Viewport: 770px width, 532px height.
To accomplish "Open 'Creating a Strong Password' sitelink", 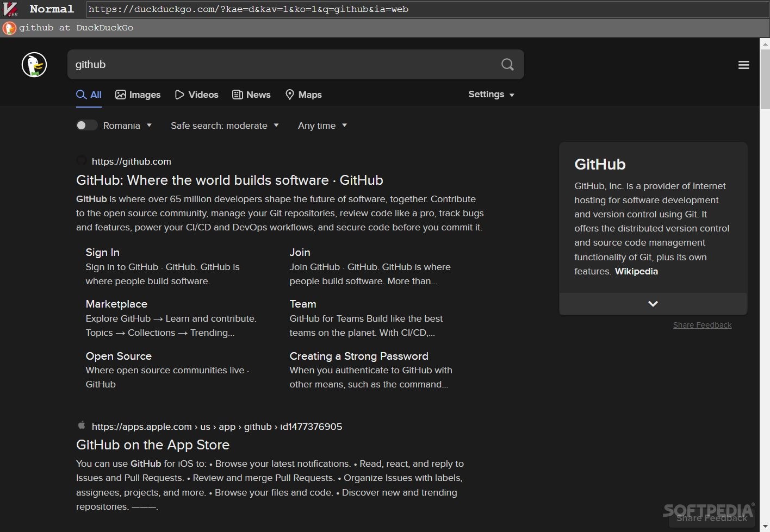I will pyautogui.click(x=359, y=356).
